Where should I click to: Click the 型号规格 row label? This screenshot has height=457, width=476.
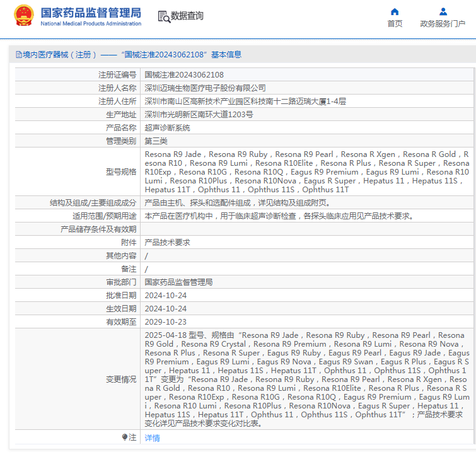pyautogui.click(x=121, y=171)
